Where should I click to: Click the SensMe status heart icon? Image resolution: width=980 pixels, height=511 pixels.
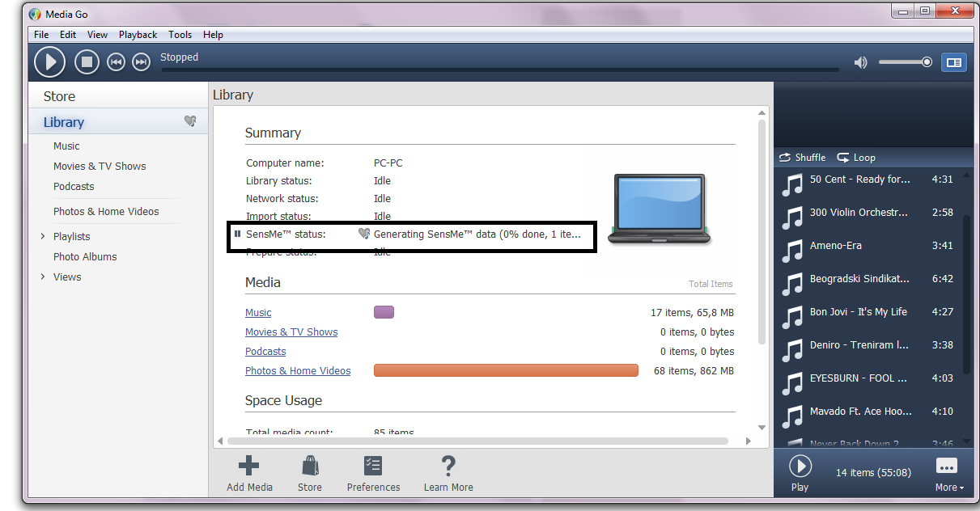point(364,234)
